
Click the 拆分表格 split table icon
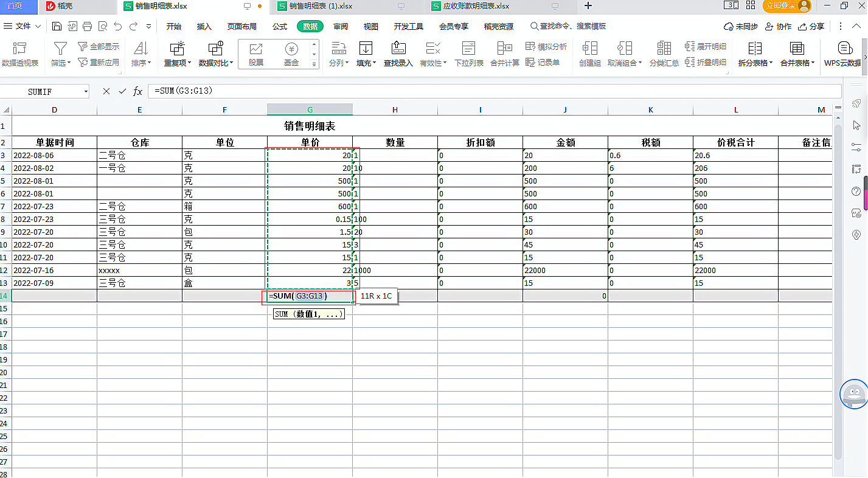click(755, 49)
